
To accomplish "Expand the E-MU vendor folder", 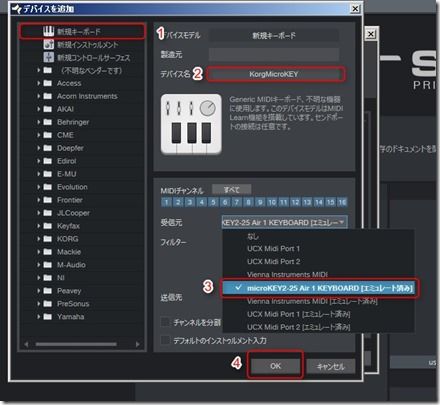I will click(x=39, y=174).
